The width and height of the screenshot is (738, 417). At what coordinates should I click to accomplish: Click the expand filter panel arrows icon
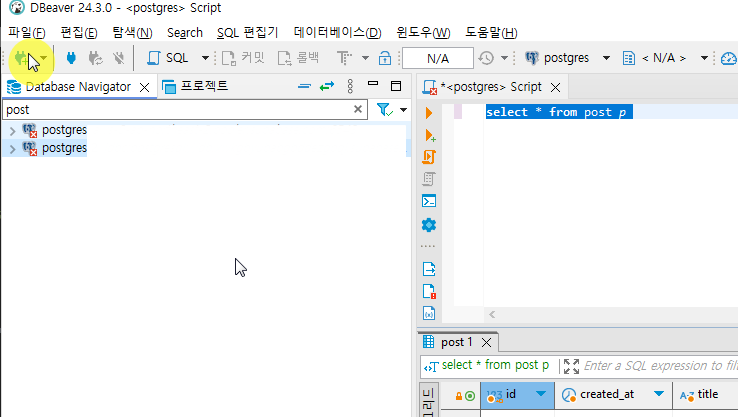coord(571,366)
